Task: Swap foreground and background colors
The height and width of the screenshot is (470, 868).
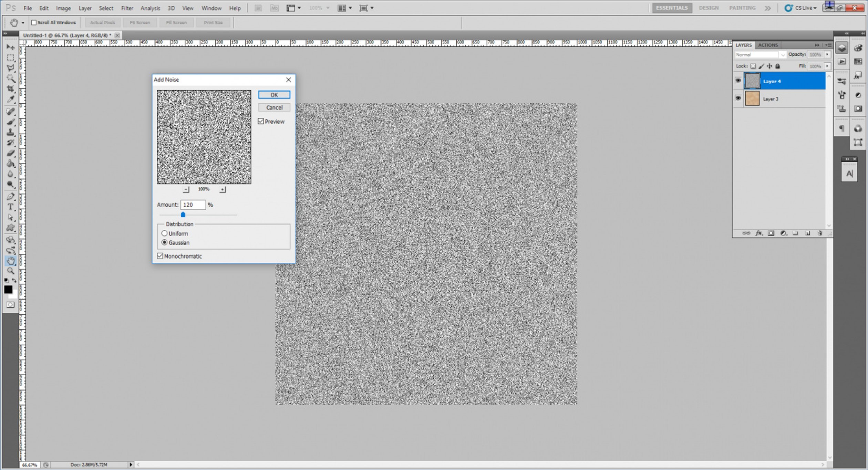Action: click(14, 280)
